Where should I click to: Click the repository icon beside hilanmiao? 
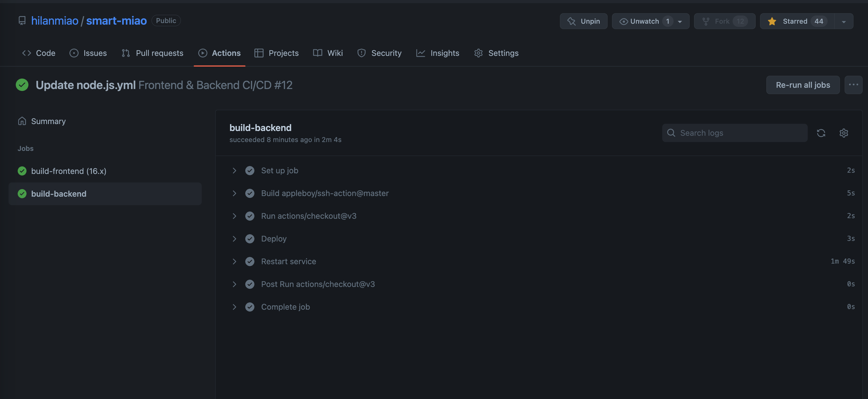(x=22, y=21)
